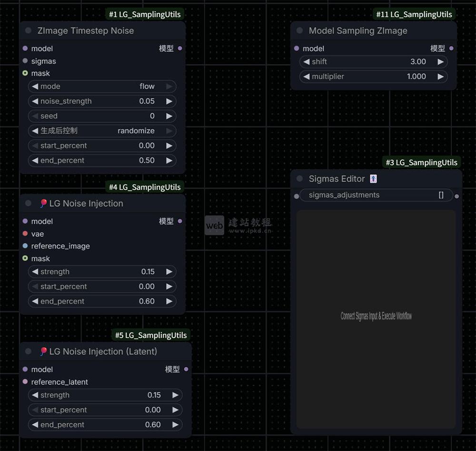The image size is (476, 451).
Task: Increase shift value with right arrow
Action: (440, 62)
